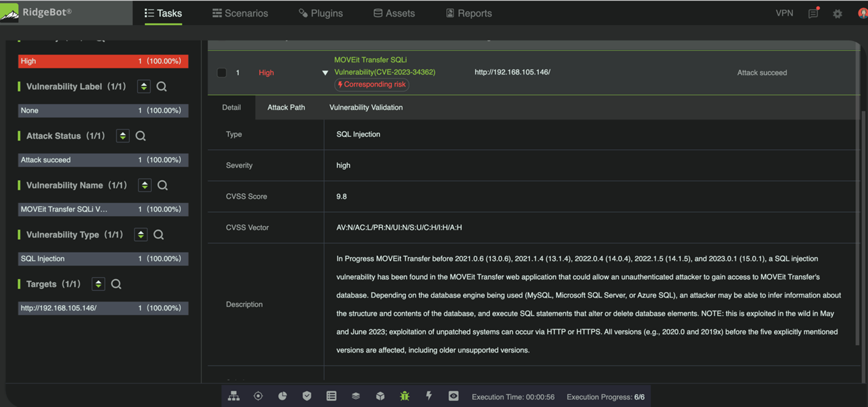The width and height of the screenshot is (868, 407).
Task: Open the Assets menu
Action: (x=394, y=13)
